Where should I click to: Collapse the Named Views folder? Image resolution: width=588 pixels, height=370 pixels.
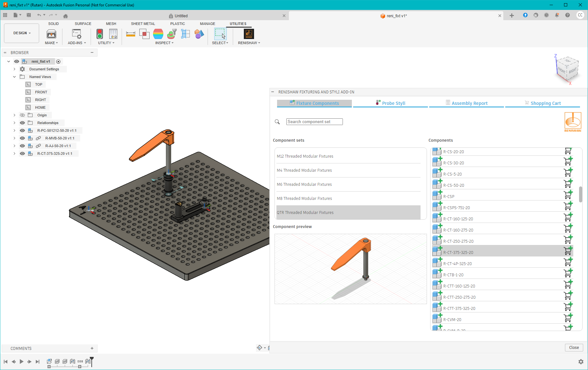tap(14, 77)
